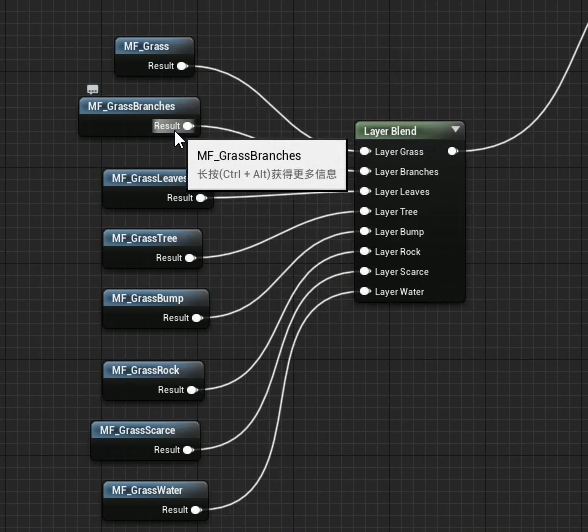Click the 'Result' label on MF_GrassScarce
The height and width of the screenshot is (532, 588).
pos(167,450)
